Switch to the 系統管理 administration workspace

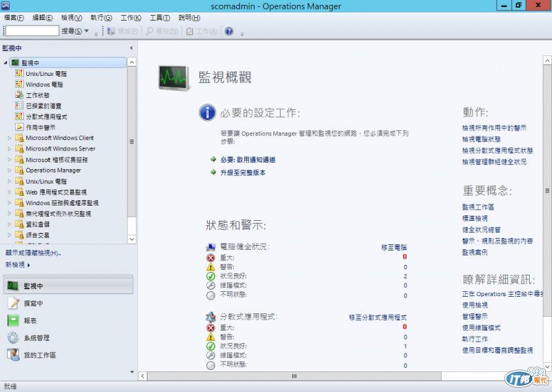click(68, 337)
